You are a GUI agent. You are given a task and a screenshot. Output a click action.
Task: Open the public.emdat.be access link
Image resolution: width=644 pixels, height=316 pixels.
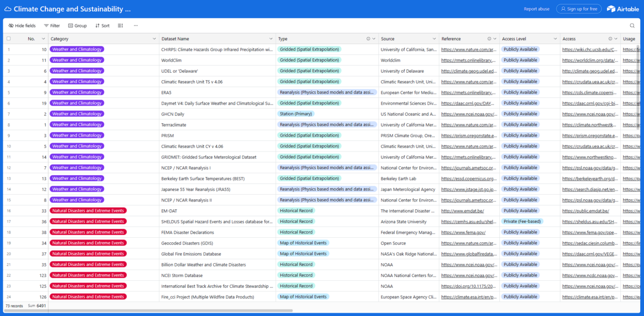(585, 211)
